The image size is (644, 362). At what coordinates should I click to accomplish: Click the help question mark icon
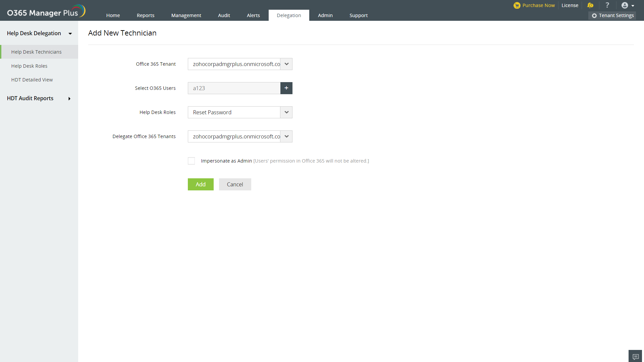pyautogui.click(x=607, y=5)
